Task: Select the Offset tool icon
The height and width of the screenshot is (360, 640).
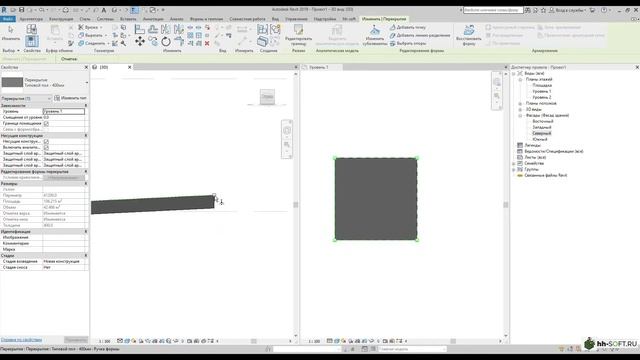Action: [153, 29]
